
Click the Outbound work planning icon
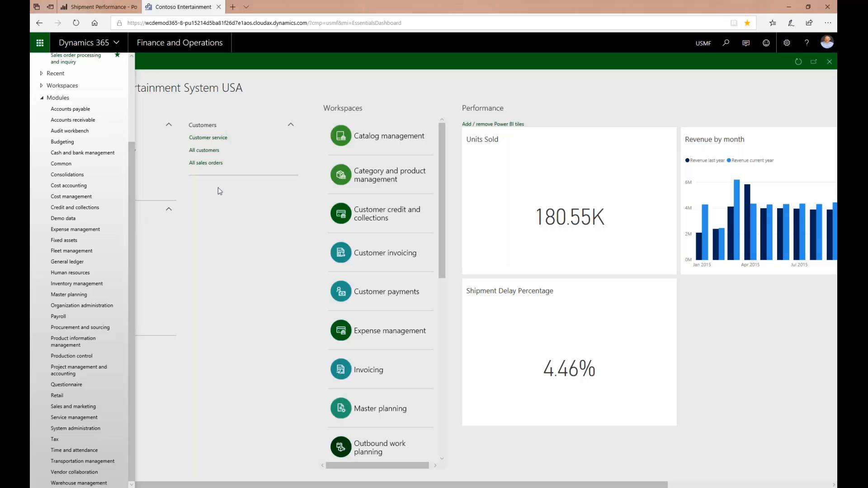tap(341, 447)
